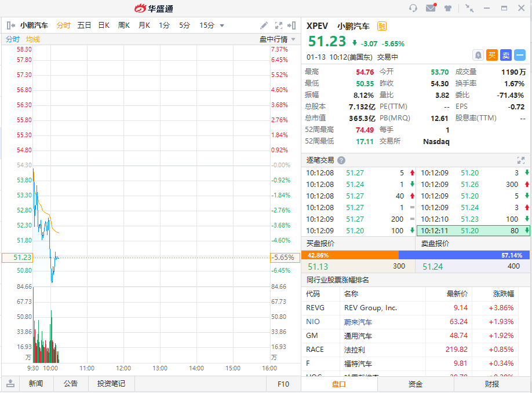
Task: Open the skin theme shirt icon
Action: [x=448, y=8]
